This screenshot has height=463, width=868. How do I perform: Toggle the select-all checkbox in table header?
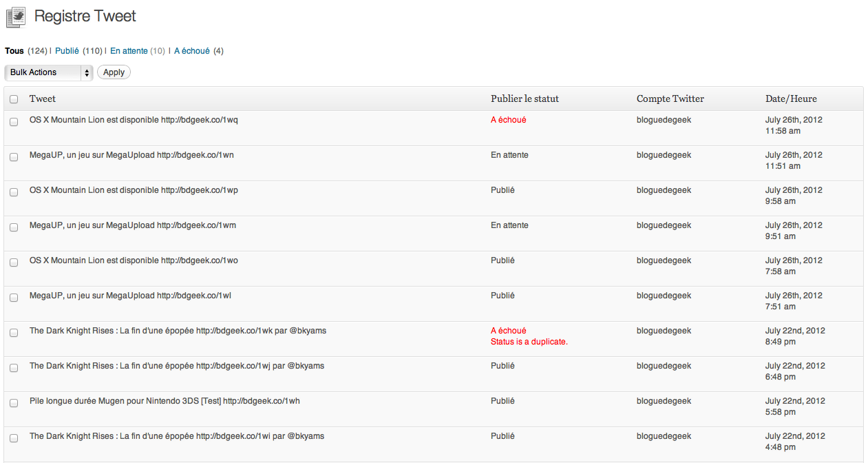coord(14,99)
